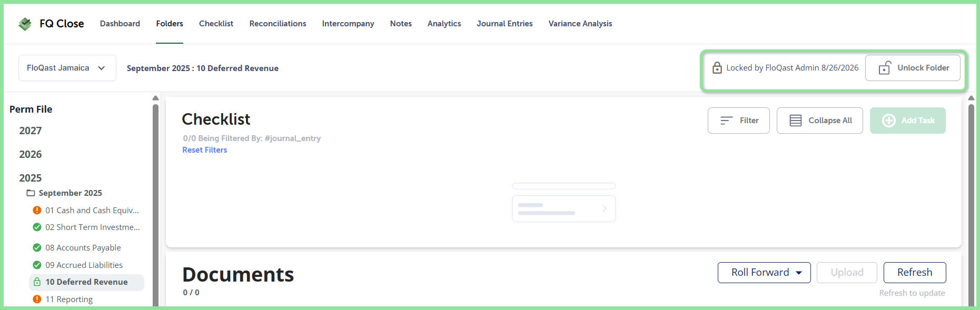Screen dimensions: 980x310
Task: Click the lock icon beside Locked by FloQast Admin
Action: pos(717,68)
